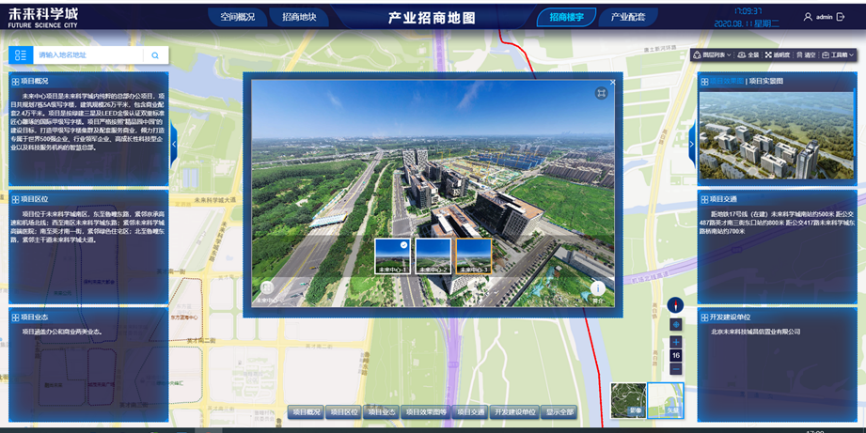Click the 透明度 transparency tool
The width and height of the screenshot is (866, 433).
pos(777,55)
